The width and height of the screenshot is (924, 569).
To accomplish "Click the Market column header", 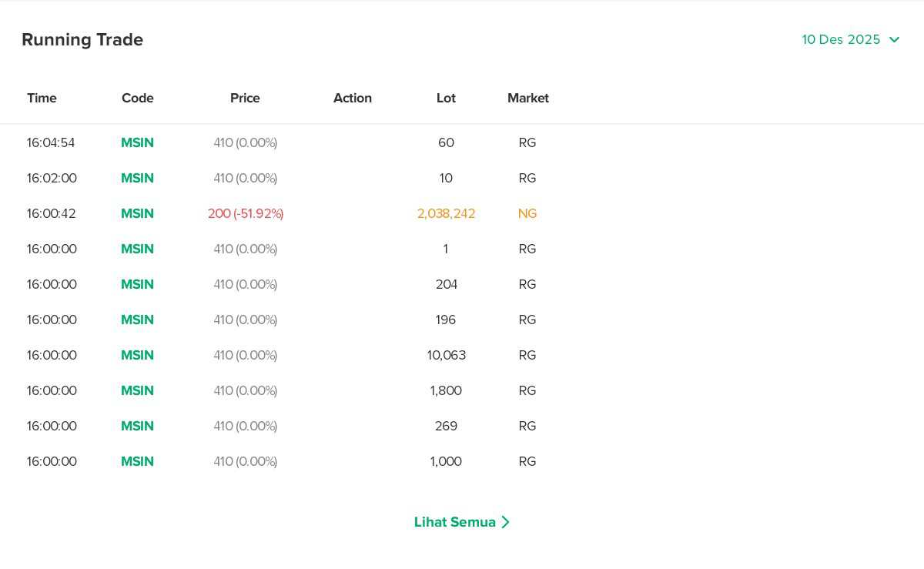I will pos(528,99).
